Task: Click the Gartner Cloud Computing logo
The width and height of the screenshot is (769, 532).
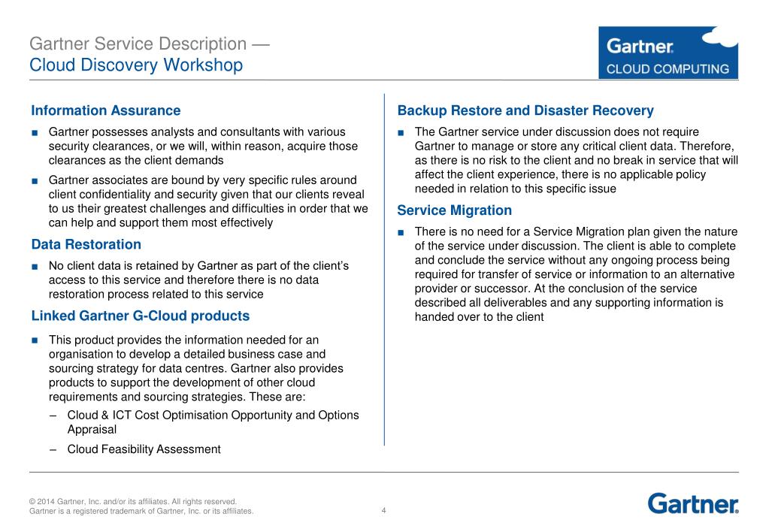Action: click(668, 53)
